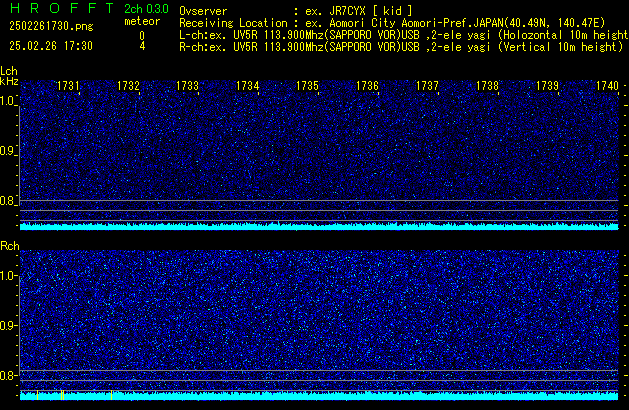Click the 1740 time tick label
Screen dimensions: 629x410
tap(607, 86)
